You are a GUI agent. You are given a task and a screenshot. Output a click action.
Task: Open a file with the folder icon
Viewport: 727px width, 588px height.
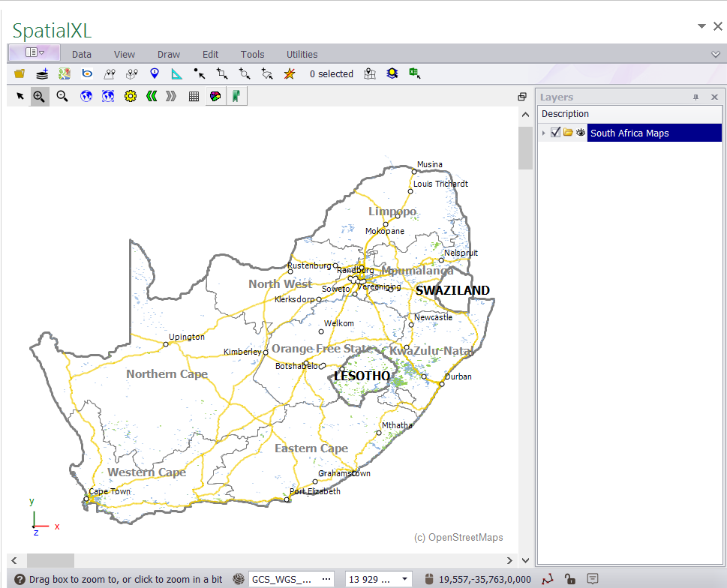pos(19,73)
